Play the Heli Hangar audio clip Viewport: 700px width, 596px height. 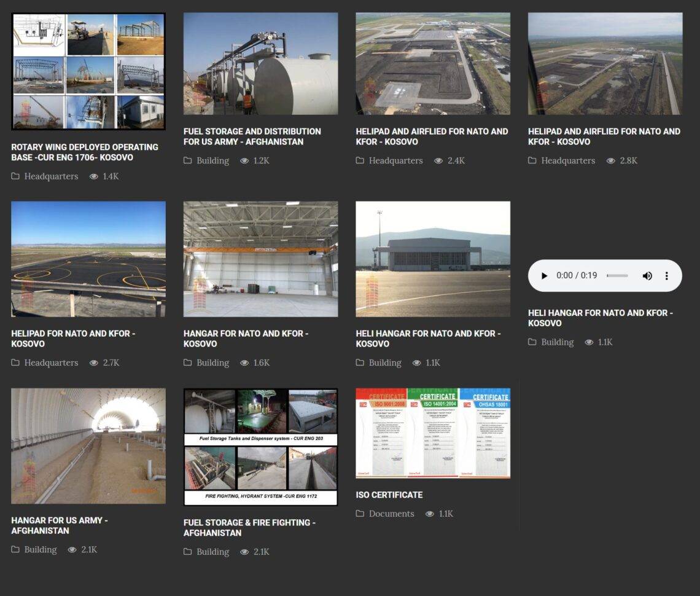pos(544,276)
